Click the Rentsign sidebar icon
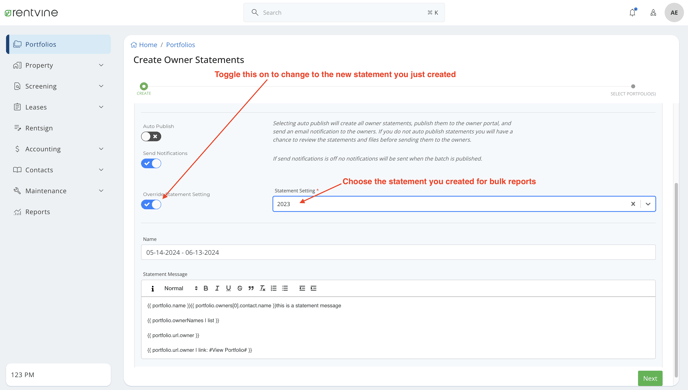 (x=17, y=128)
